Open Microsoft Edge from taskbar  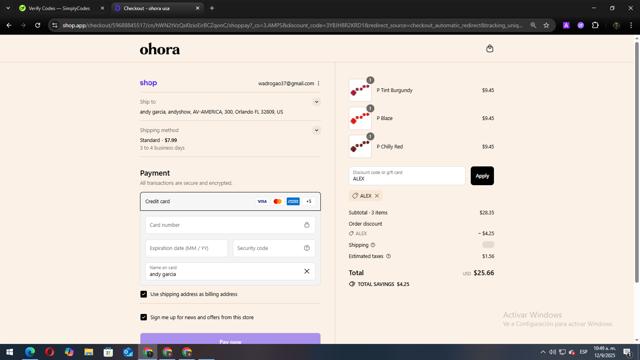tap(30, 352)
